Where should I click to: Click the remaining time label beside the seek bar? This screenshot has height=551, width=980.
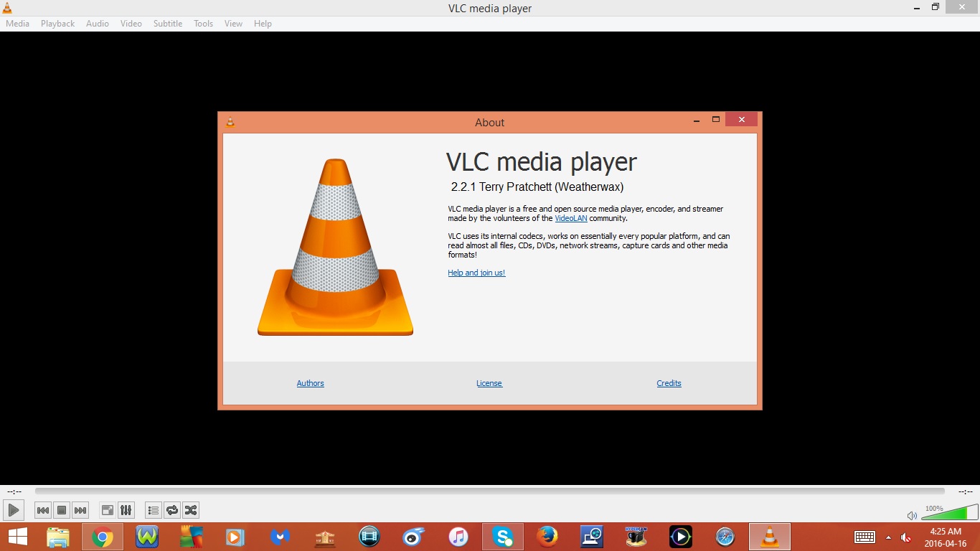click(966, 492)
